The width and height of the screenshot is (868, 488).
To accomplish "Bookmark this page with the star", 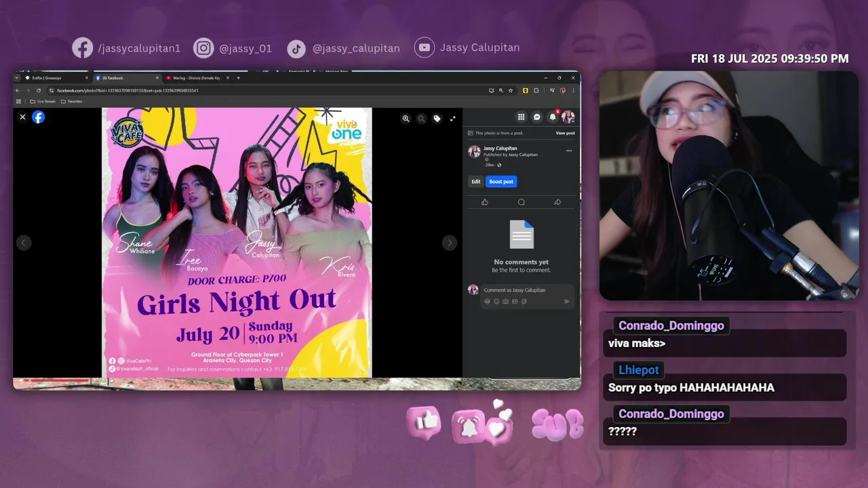I will [511, 90].
